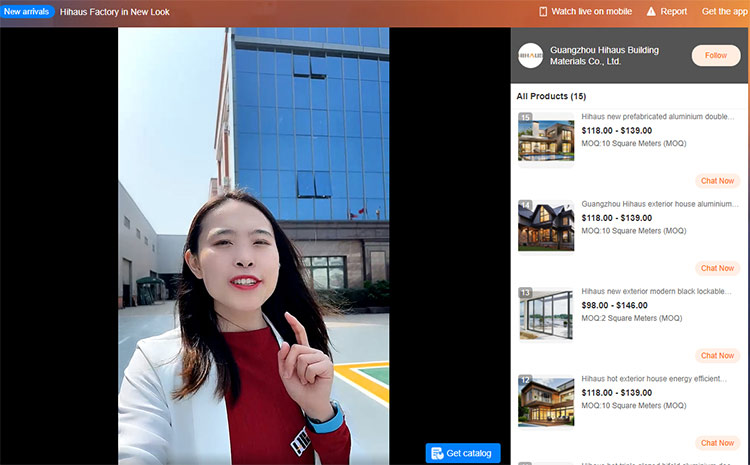Click Get catalog button
Image resolution: width=750 pixels, height=465 pixels.
point(463,453)
